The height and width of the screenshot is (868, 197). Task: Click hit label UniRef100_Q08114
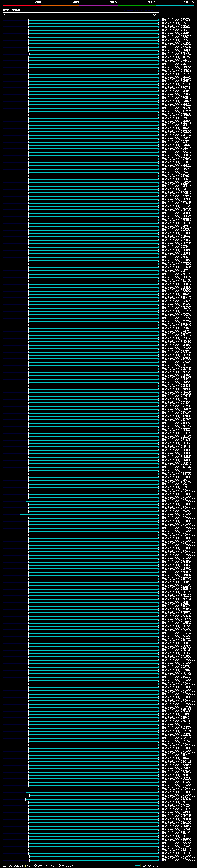pos(177,426)
